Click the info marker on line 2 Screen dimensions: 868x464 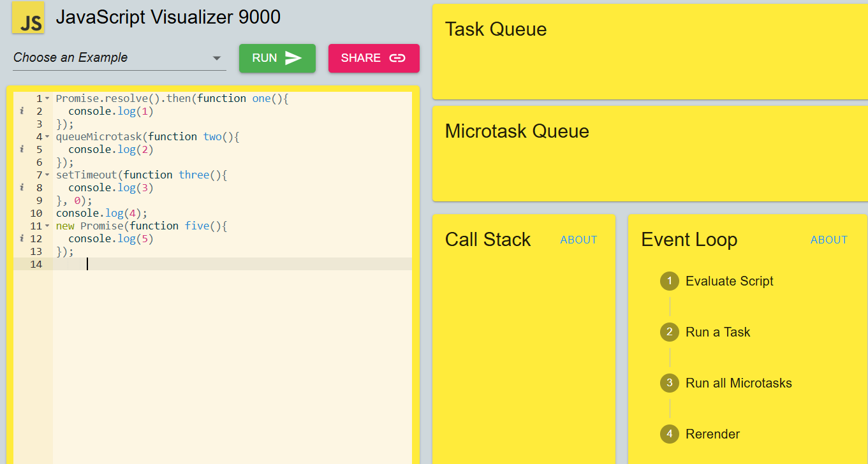pyautogui.click(x=22, y=111)
